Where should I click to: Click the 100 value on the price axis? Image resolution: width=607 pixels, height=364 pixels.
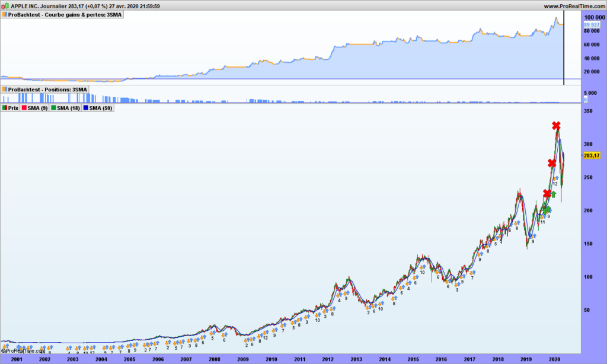tap(588, 277)
